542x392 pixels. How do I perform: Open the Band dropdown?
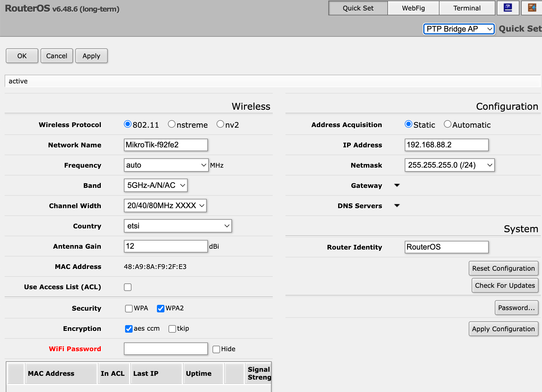[156, 185]
